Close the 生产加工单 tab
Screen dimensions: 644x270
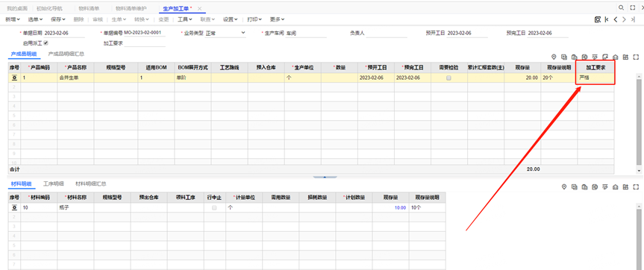coord(199,9)
